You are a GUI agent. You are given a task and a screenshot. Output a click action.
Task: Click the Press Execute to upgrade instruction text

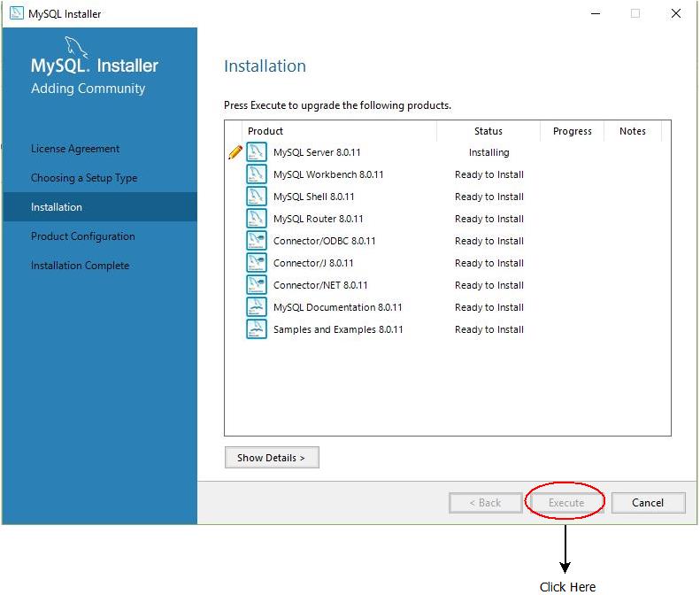coord(337,105)
